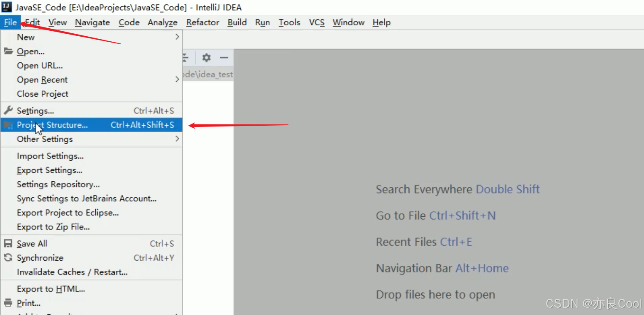The height and width of the screenshot is (315, 644).
Task: Choose Export to HTML...
Action: pyautogui.click(x=92, y=289)
